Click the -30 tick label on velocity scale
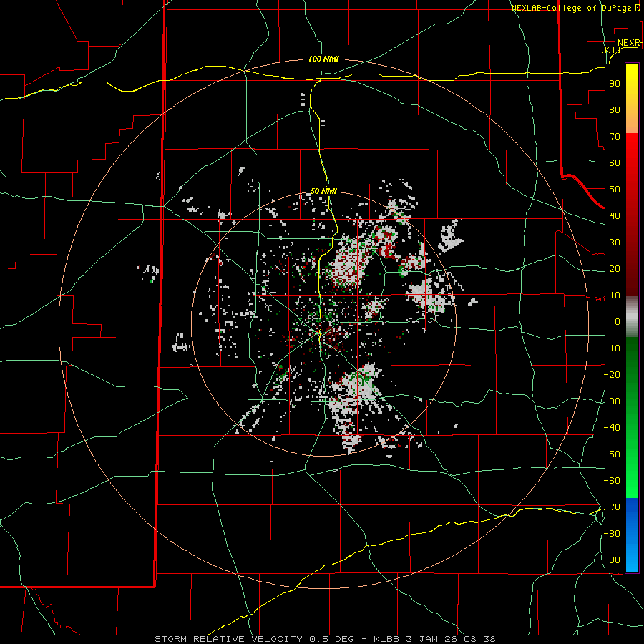Viewport: 644px width, 644px height. coord(612,401)
